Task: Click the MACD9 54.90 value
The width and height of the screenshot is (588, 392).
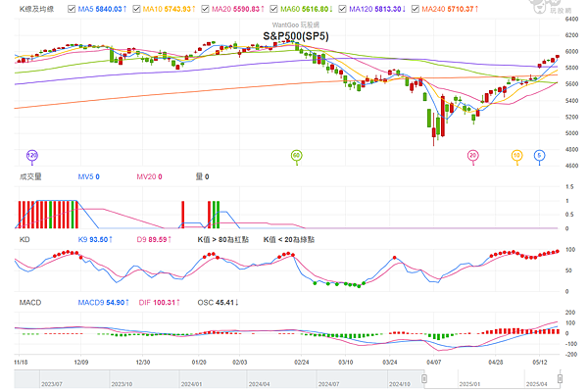Action: click(104, 303)
